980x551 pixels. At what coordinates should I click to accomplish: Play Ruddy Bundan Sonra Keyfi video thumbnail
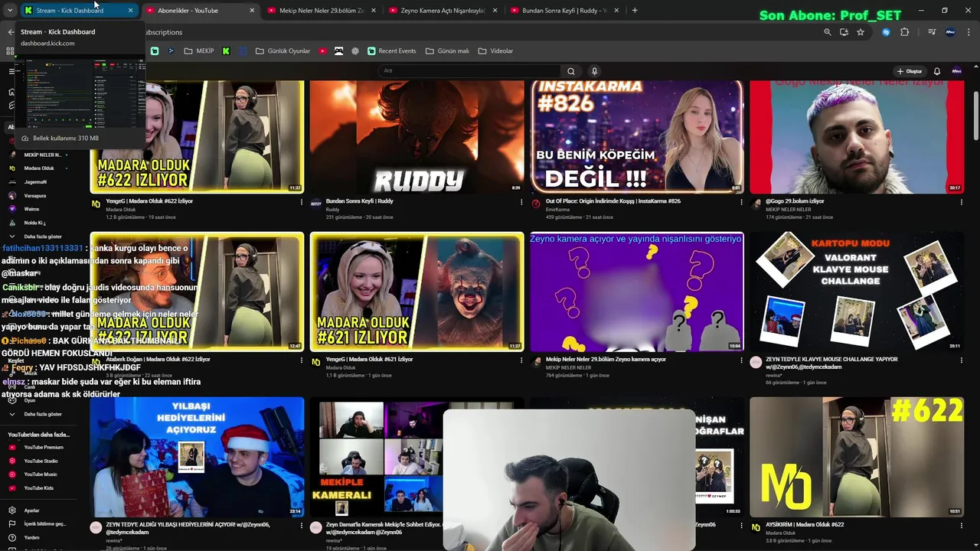(x=417, y=136)
